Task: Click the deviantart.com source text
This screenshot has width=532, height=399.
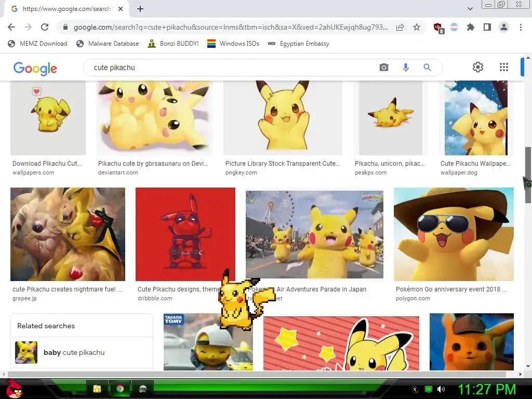Action: click(x=118, y=172)
